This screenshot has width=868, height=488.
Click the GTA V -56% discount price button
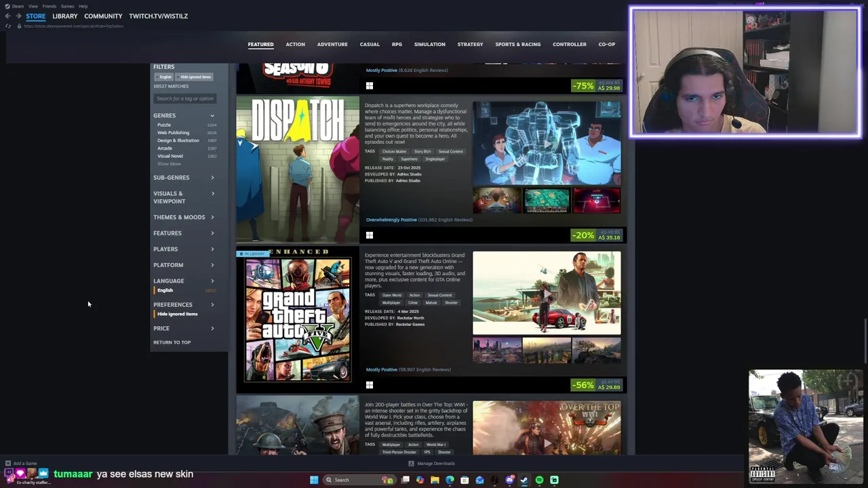(x=597, y=385)
